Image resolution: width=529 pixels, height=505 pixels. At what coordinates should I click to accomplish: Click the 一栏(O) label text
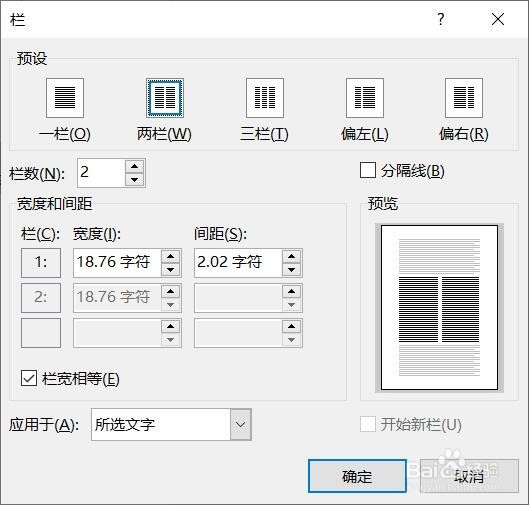(64, 134)
